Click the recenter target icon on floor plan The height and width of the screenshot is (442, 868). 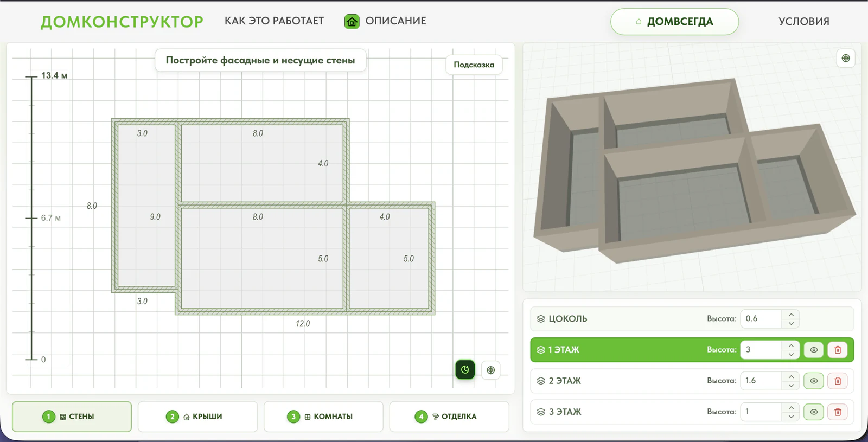point(491,370)
